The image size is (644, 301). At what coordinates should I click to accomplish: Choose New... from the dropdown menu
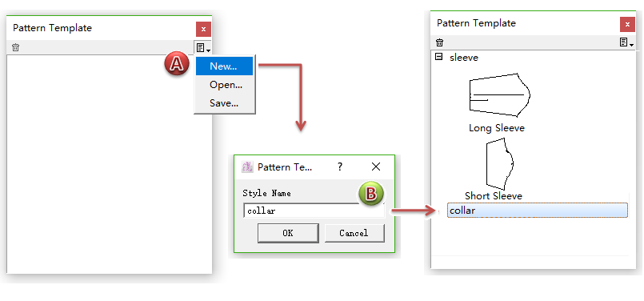224,66
